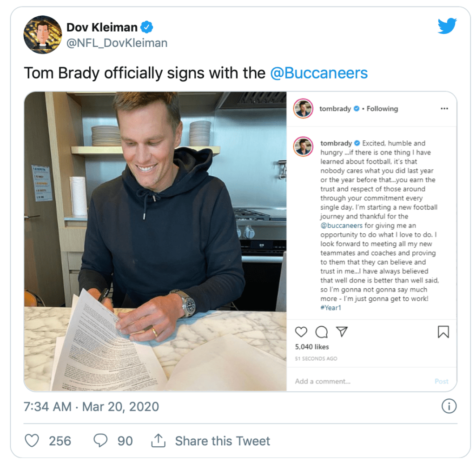Toggle the Following status for tombrady
Image resolution: width=476 pixels, height=463 pixels.
tap(382, 109)
